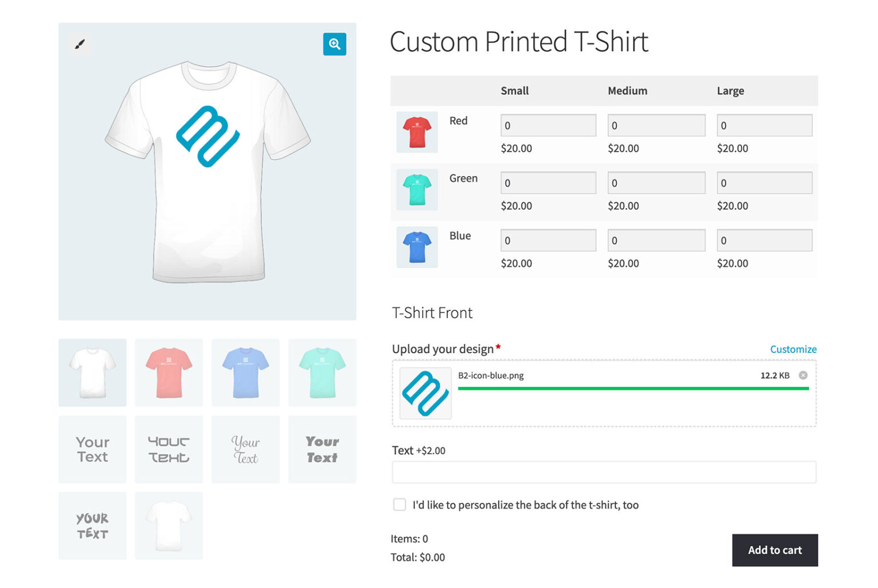Click the $20.00 price under Red Small
Image resolution: width=878 pixels, height=588 pixels.
pos(516,149)
